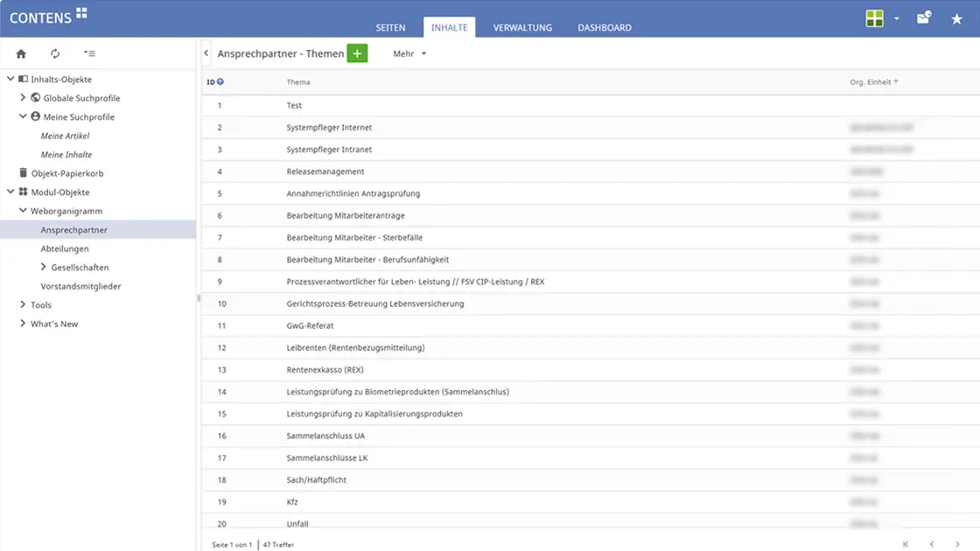
Task: Open the DASHBOARD tab
Action: (x=604, y=27)
